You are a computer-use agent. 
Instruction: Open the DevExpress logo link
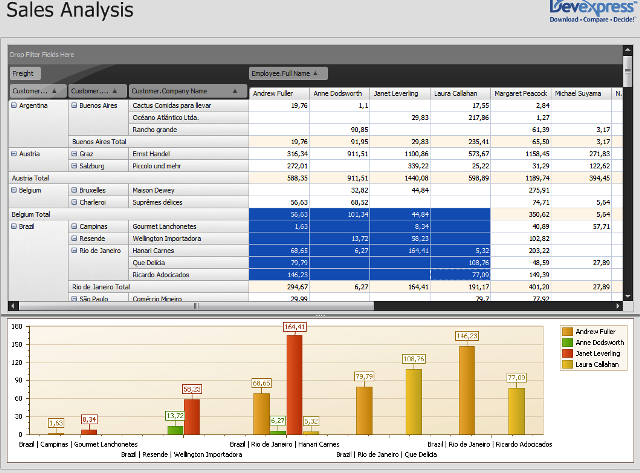coord(592,11)
